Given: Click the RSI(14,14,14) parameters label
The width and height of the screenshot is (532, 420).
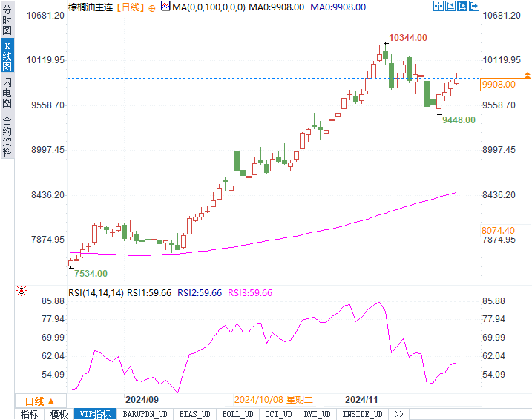Looking at the screenshot, I should (96, 293).
